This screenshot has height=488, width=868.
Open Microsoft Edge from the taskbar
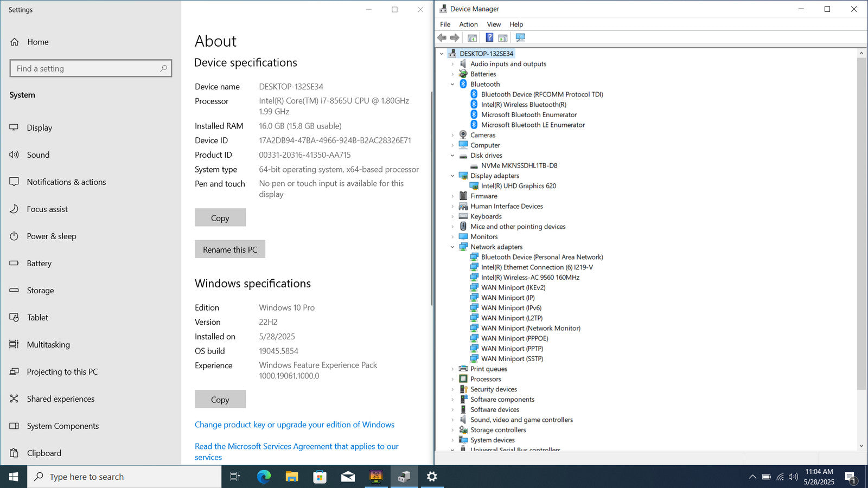pos(264,477)
